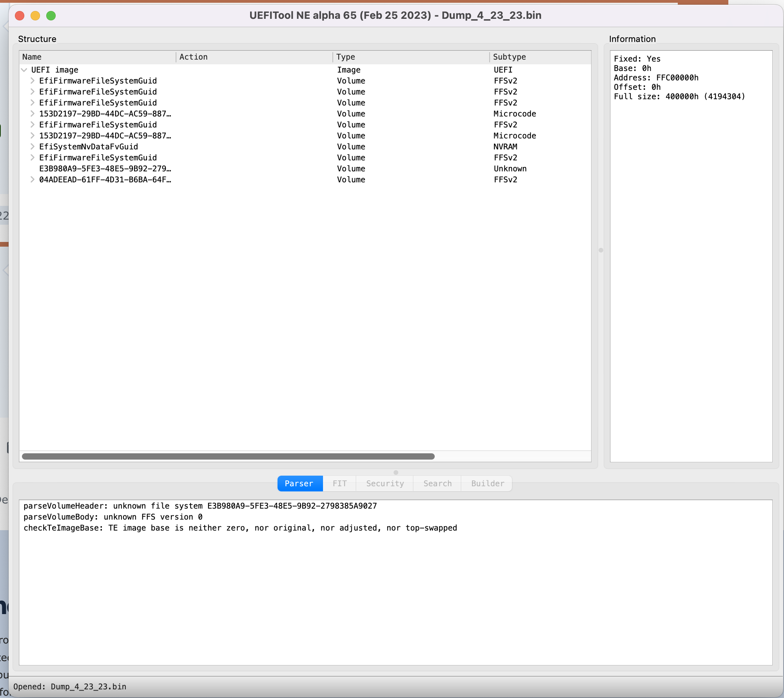Collapse the UEFI image root node

[24, 70]
